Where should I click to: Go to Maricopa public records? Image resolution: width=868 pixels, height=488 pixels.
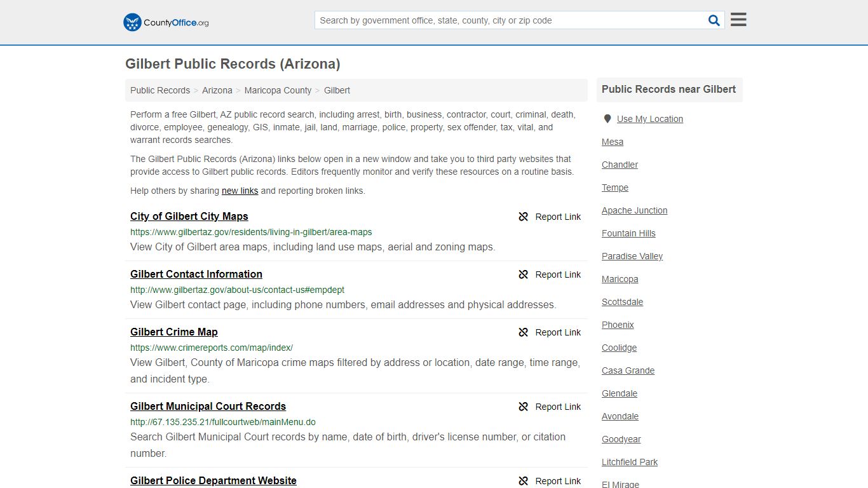(620, 279)
